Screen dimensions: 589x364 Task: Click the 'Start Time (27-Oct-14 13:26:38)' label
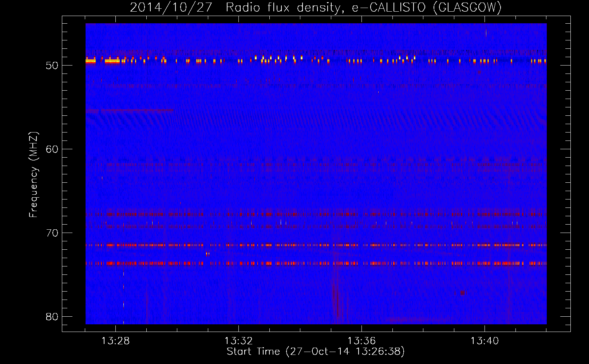coord(316,352)
